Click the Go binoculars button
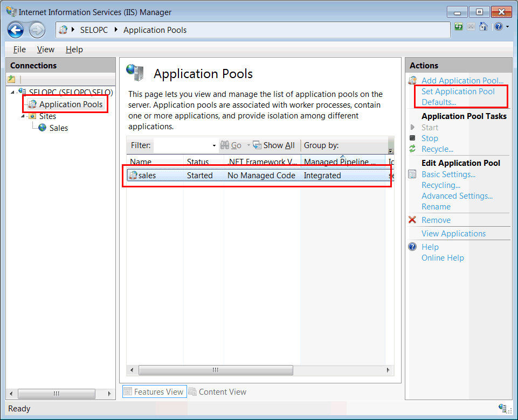The height and width of the screenshot is (420, 518). [231, 145]
